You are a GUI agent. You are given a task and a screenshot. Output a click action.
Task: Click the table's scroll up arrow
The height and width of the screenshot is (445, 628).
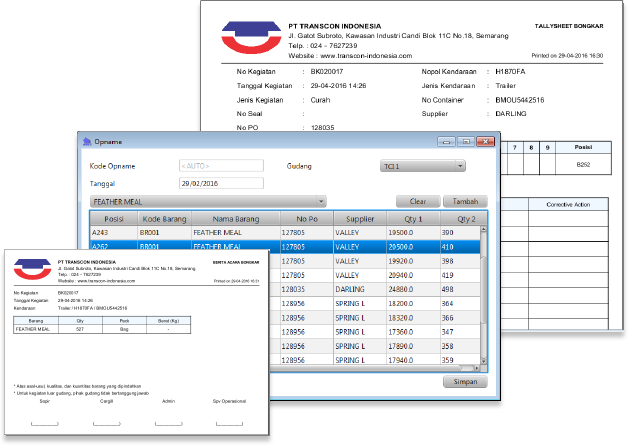[483, 229]
